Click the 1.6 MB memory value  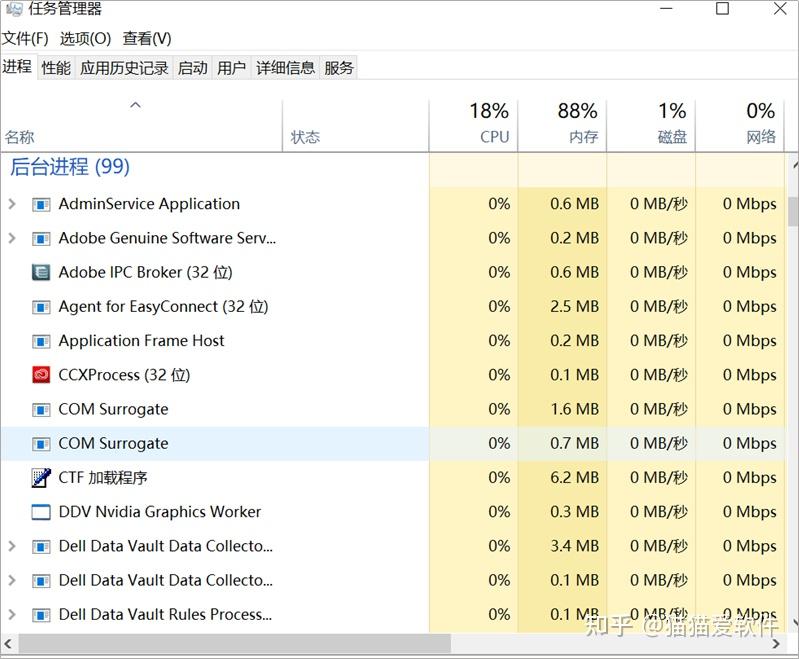574,409
